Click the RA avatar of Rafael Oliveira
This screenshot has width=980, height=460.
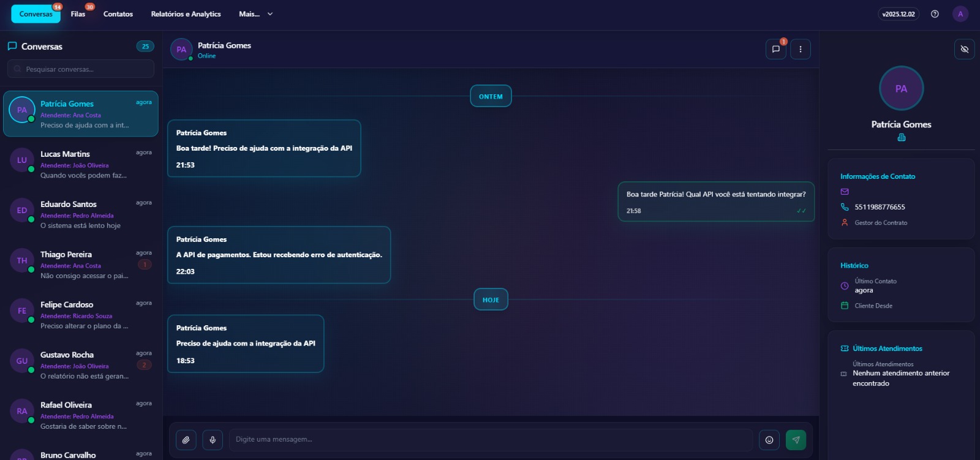click(x=22, y=411)
